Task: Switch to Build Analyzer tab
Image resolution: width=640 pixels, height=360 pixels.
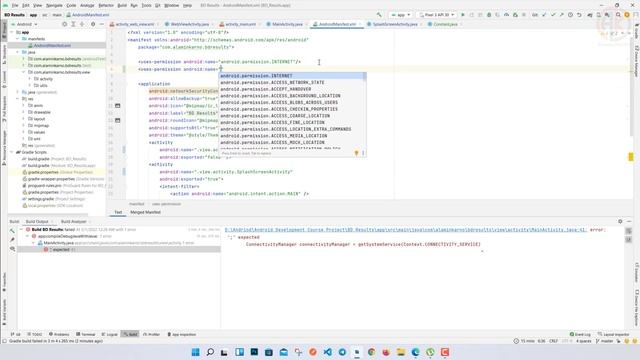Action: [73, 222]
